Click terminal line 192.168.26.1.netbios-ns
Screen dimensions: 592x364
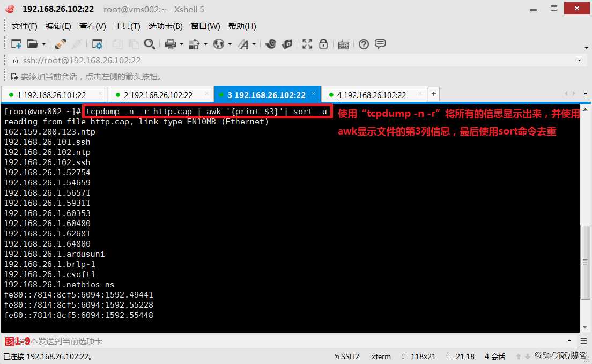[x=59, y=285]
